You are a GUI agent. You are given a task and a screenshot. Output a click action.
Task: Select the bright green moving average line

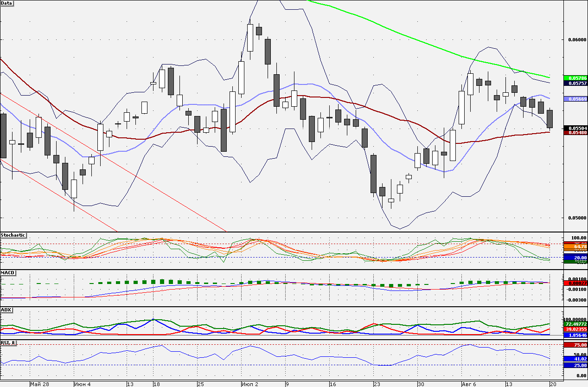pos(417,40)
